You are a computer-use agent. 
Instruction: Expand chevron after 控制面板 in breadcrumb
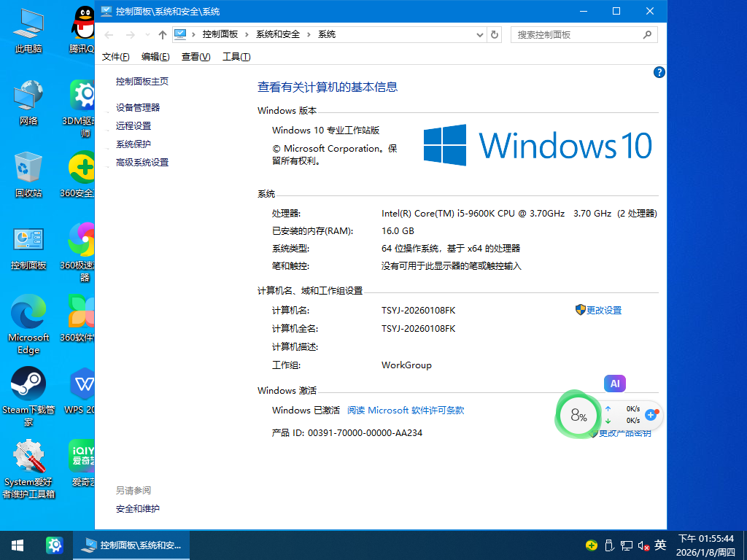[247, 34]
